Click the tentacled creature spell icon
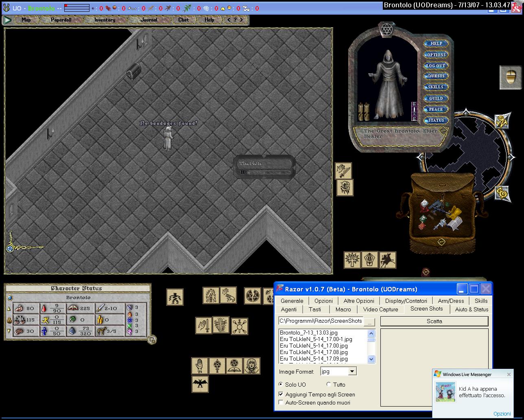The image size is (524, 420). coord(175,297)
